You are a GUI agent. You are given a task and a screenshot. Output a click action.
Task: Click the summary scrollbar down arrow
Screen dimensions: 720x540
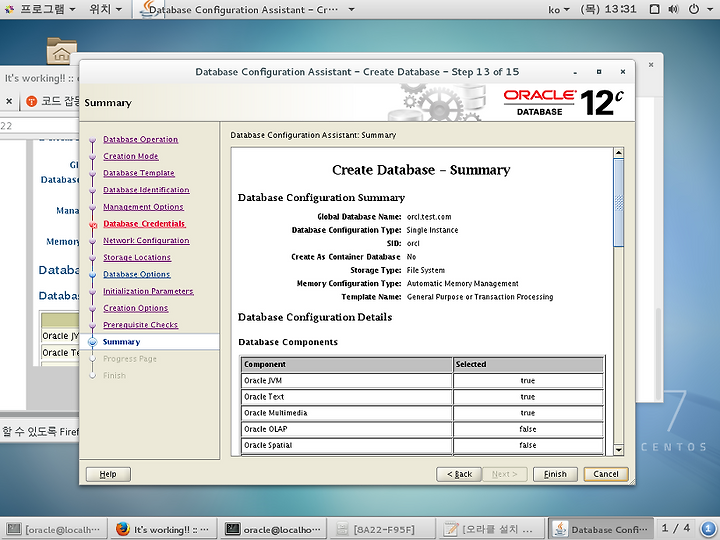(619, 450)
